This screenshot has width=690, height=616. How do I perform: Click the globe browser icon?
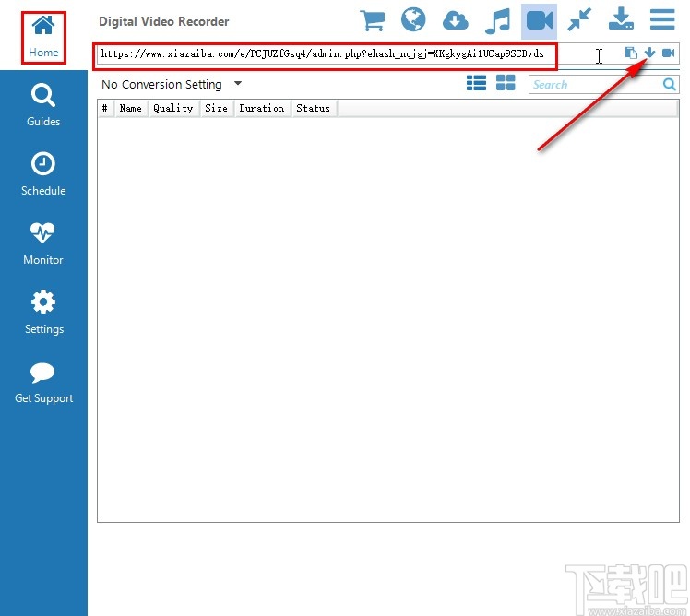[414, 20]
